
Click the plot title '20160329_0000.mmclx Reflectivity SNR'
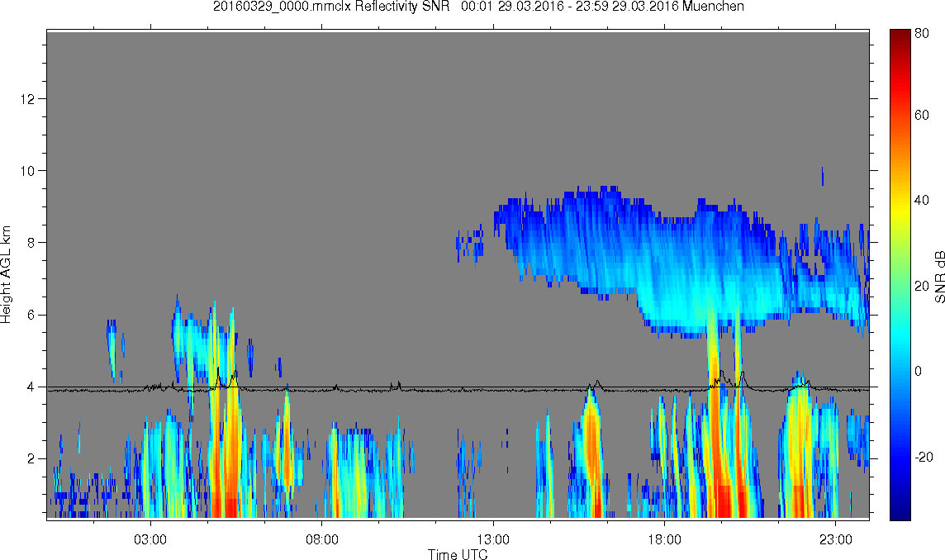(331, 7)
